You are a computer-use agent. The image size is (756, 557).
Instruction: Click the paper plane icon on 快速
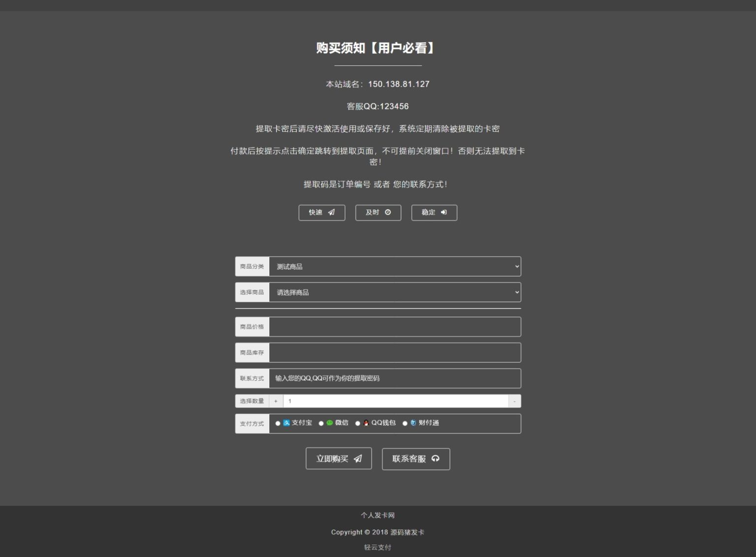tap(331, 213)
